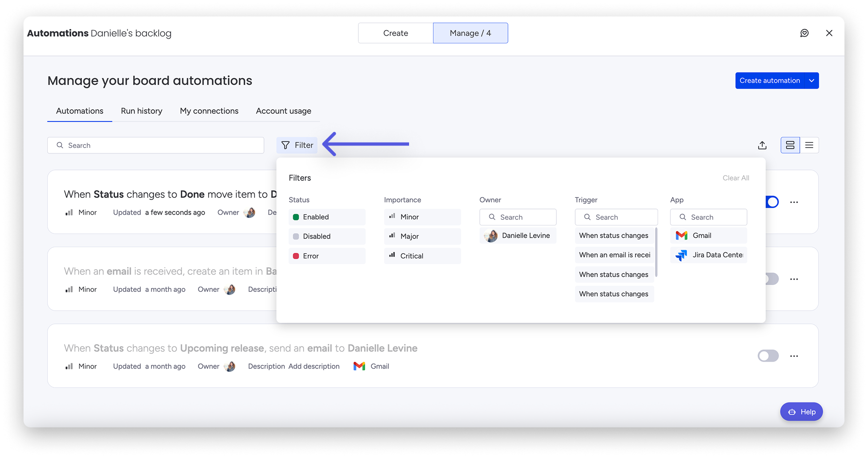868x458 pixels.
Task: Open the Filter button
Action: pyautogui.click(x=297, y=145)
